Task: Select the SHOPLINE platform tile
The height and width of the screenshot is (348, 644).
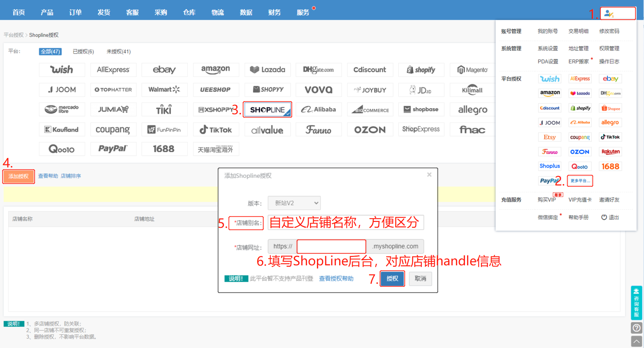Action: pos(267,110)
